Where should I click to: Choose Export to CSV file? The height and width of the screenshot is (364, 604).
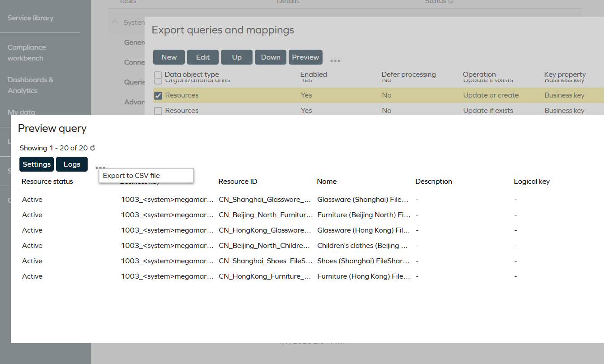[146, 176]
